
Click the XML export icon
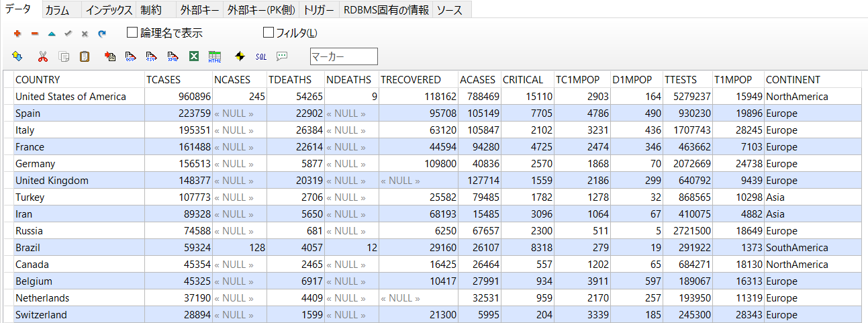[x=173, y=56]
